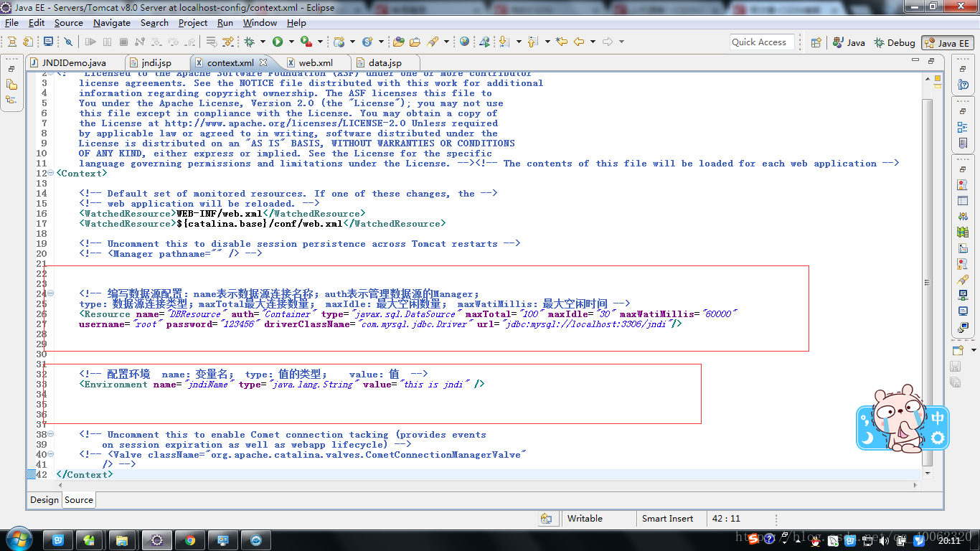Click the Skip All Breakpoints icon

[68, 42]
